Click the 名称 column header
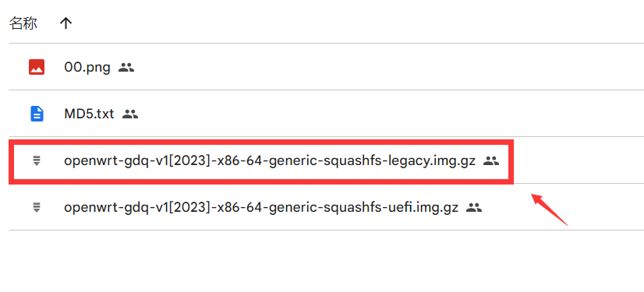 point(23,23)
